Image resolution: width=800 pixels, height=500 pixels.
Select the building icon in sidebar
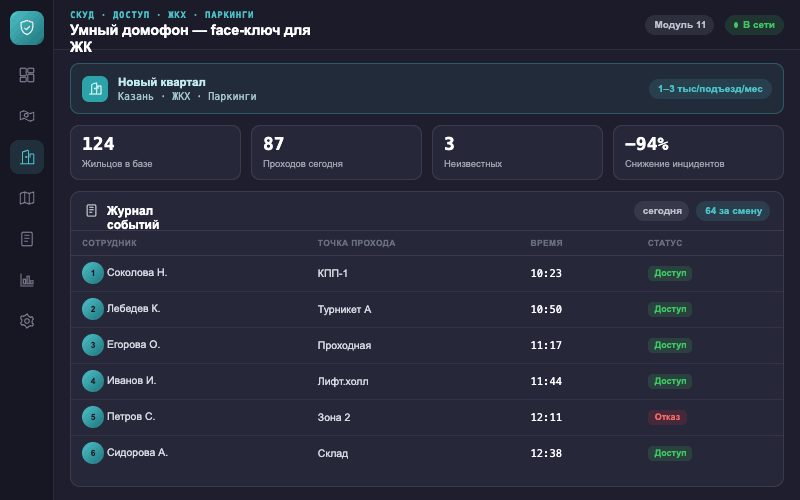[x=27, y=157]
